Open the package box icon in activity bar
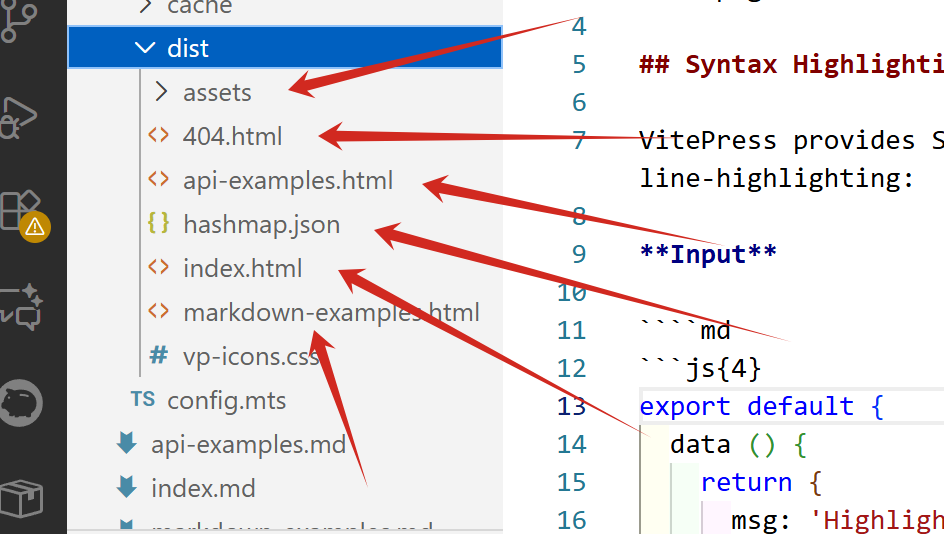 [x=20, y=497]
